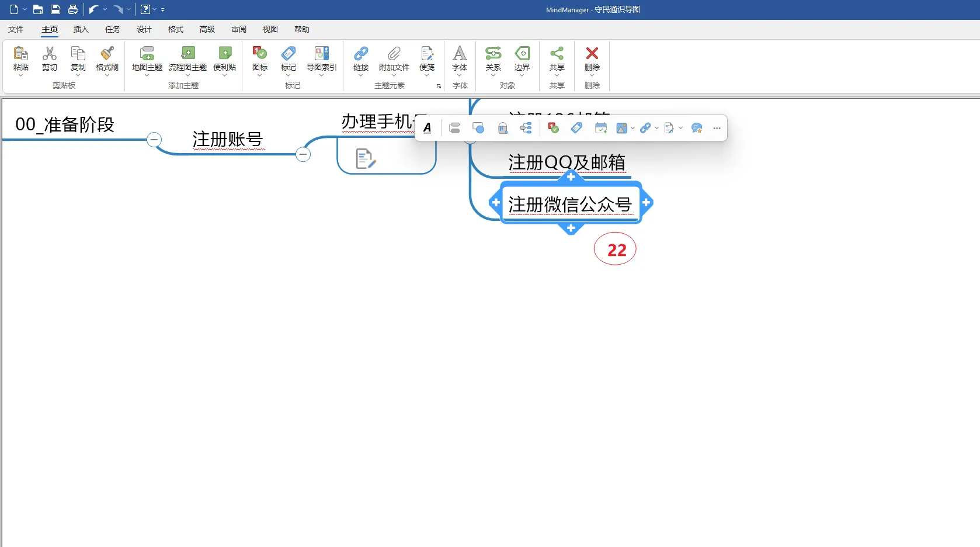Image resolution: width=980 pixels, height=547 pixels.
Task: Open the 主题元素 group dialog launcher
Action: [x=439, y=86]
